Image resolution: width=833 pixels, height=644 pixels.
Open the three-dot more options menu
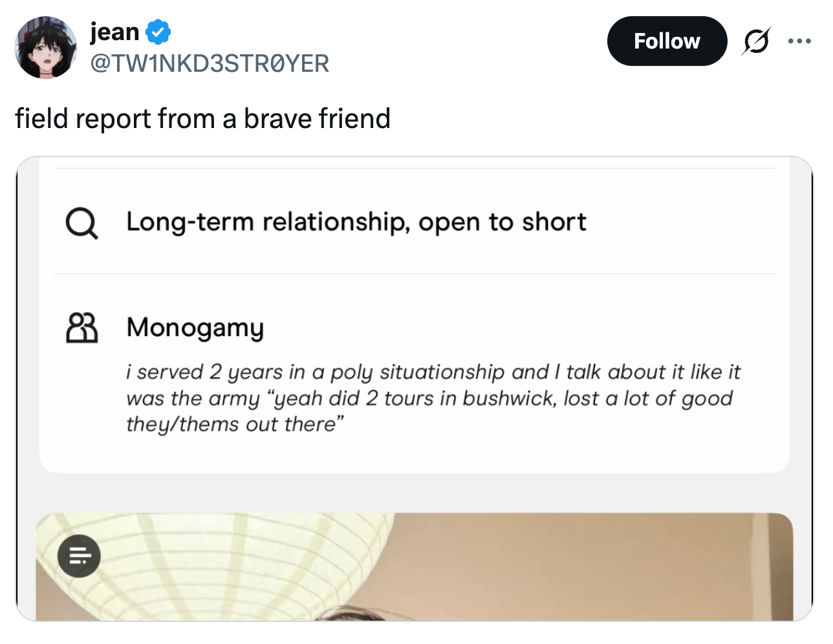tap(799, 41)
